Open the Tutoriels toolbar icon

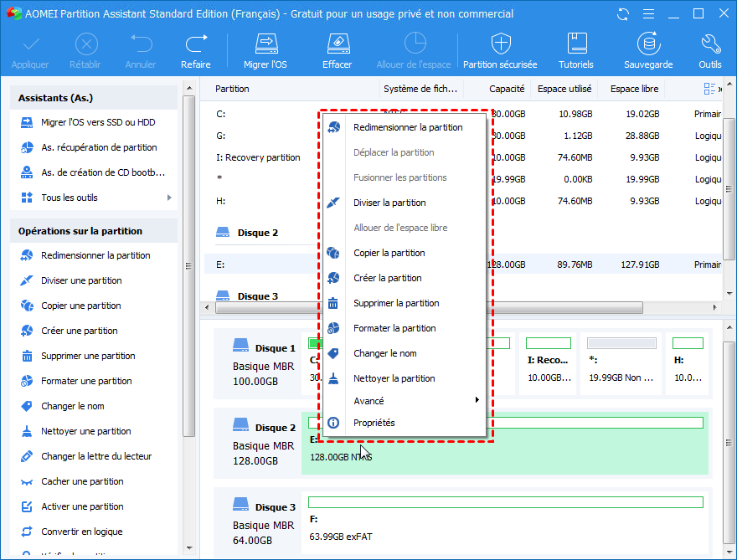click(x=576, y=51)
